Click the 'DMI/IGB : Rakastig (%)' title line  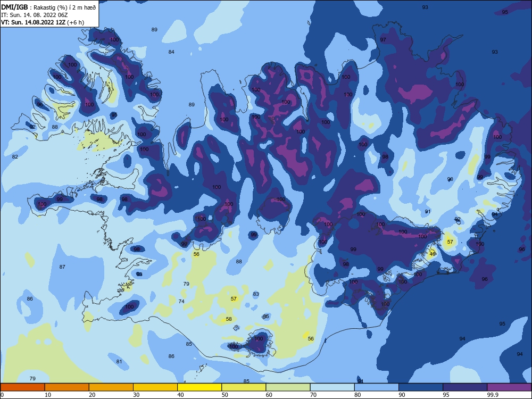click(48, 7)
